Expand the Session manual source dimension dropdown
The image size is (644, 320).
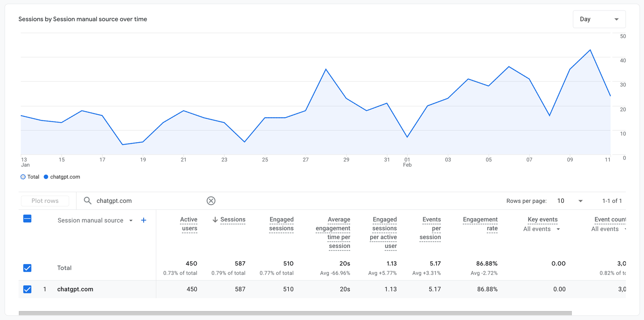[x=131, y=221]
